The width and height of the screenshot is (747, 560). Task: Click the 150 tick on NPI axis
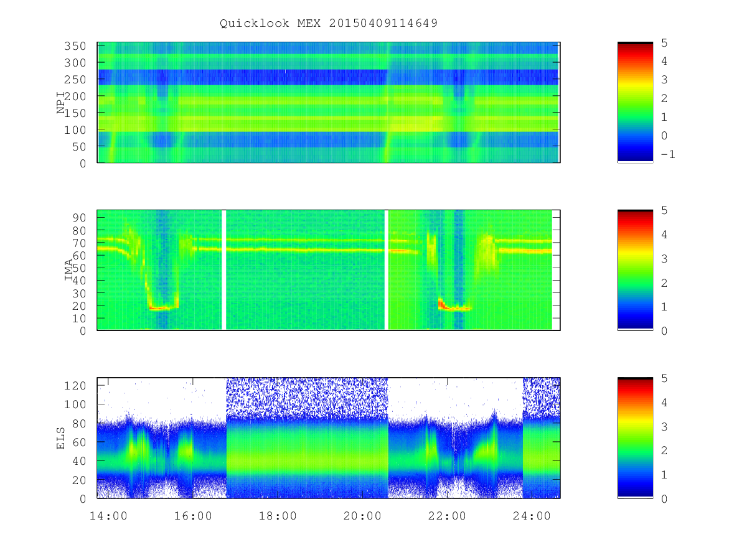tap(76, 113)
